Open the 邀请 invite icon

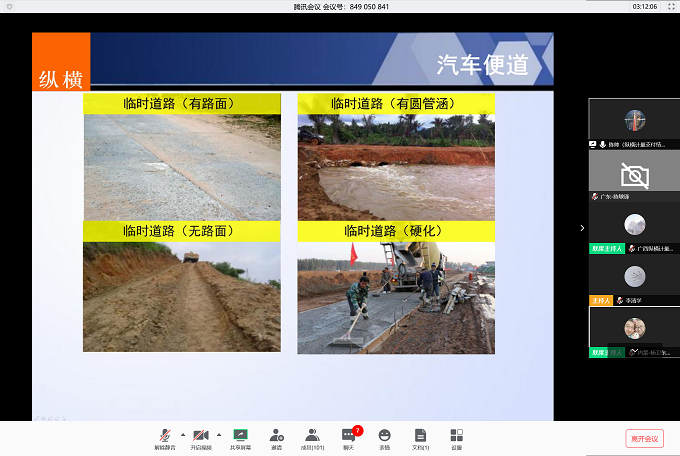(277, 435)
